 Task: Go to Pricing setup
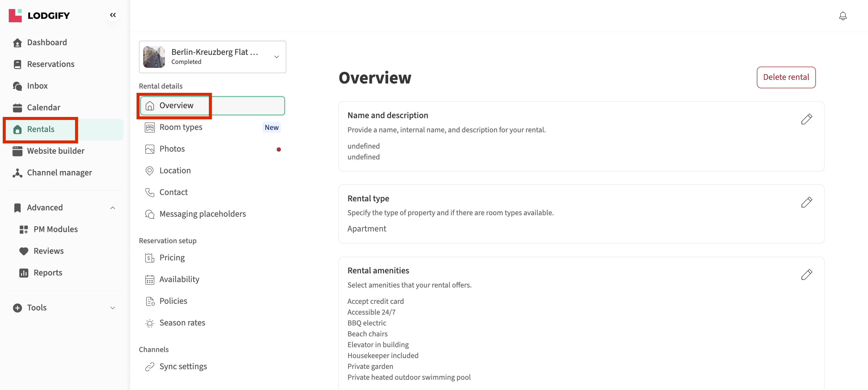click(x=172, y=257)
